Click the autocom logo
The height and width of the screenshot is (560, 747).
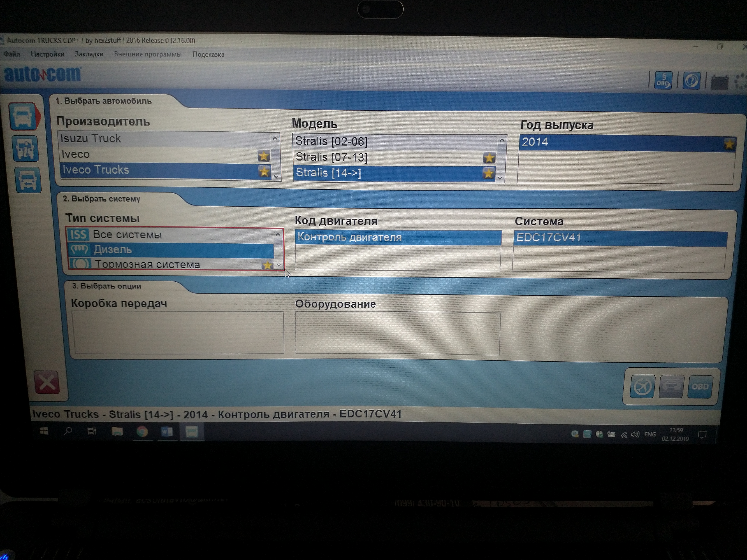(43, 74)
